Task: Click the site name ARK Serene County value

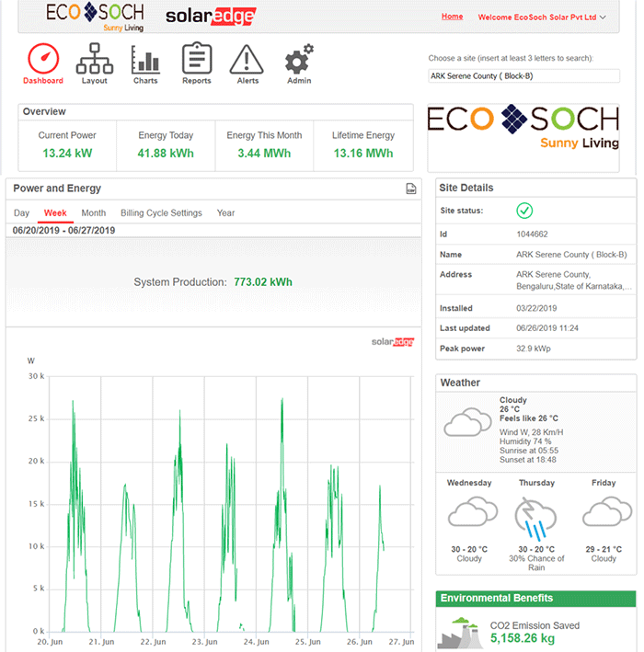Action: tap(571, 255)
